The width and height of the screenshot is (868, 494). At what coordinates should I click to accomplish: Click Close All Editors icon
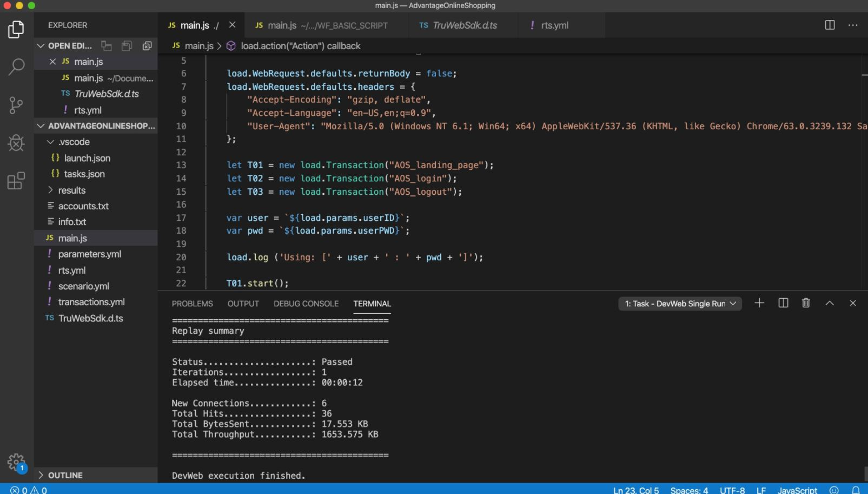147,46
